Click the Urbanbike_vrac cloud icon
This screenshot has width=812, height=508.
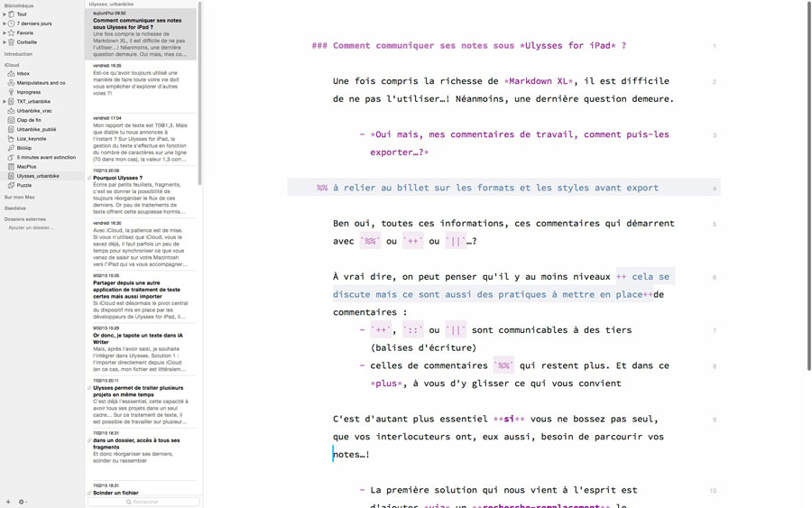[x=11, y=111]
